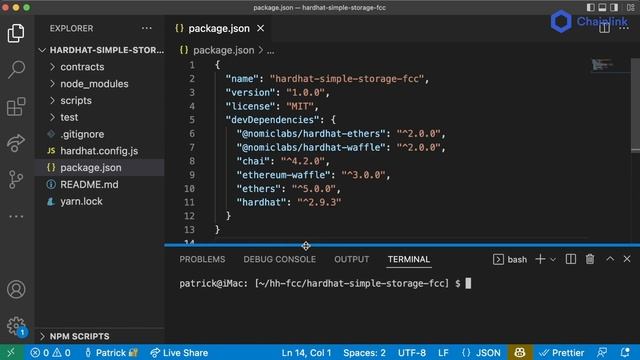Close the terminal panel
This screenshot has height=360, width=640.
point(627,259)
